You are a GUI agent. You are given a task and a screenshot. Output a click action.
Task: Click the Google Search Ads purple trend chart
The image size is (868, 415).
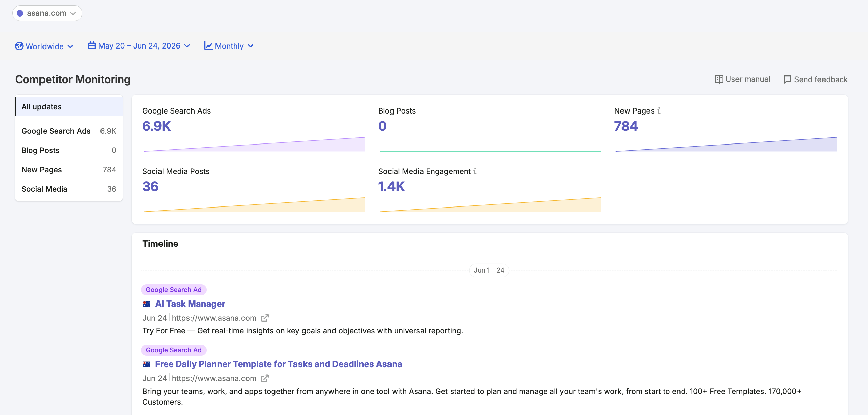pyautogui.click(x=254, y=144)
